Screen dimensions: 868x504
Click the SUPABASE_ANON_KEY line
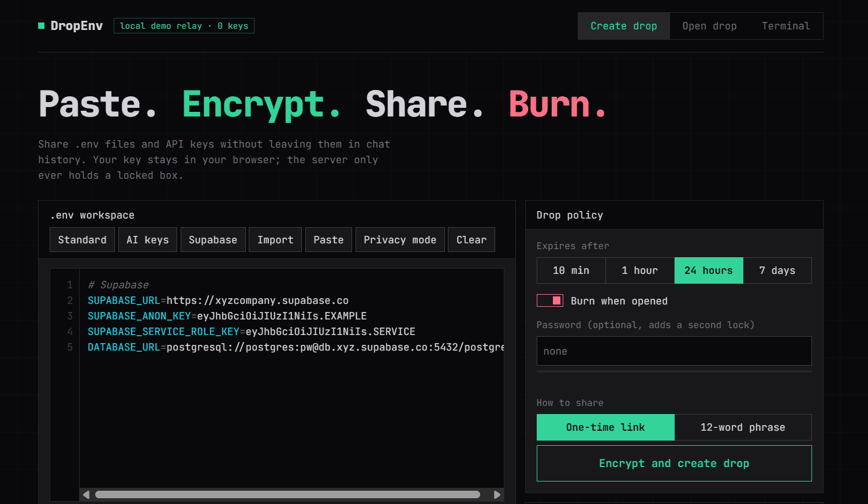click(x=227, y=316)
